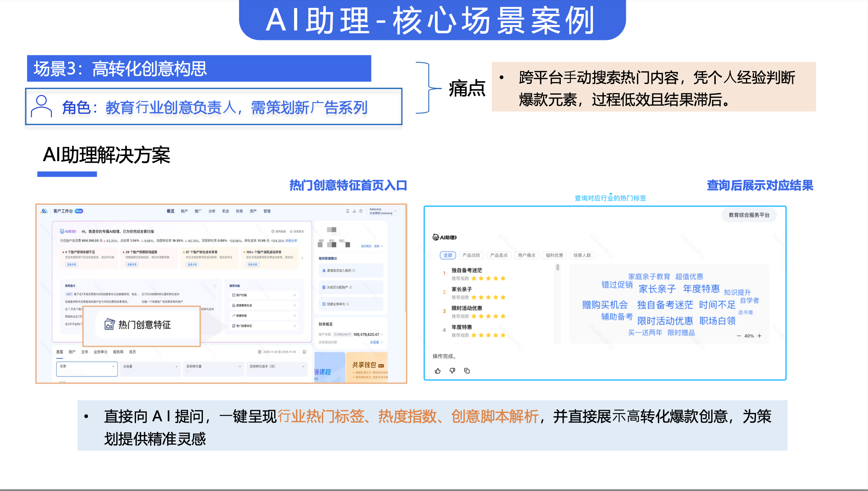Select the 全部 filter chip
868x491 pixels.
(x=448, y=255)
